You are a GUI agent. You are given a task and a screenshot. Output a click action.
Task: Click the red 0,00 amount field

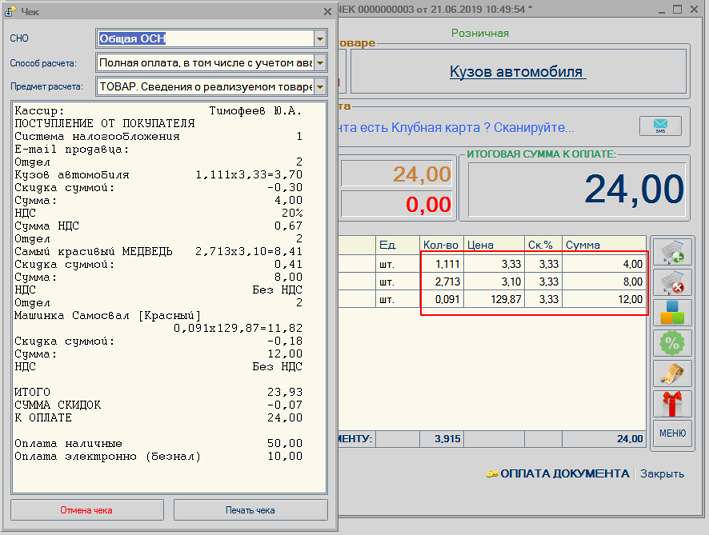397,204
